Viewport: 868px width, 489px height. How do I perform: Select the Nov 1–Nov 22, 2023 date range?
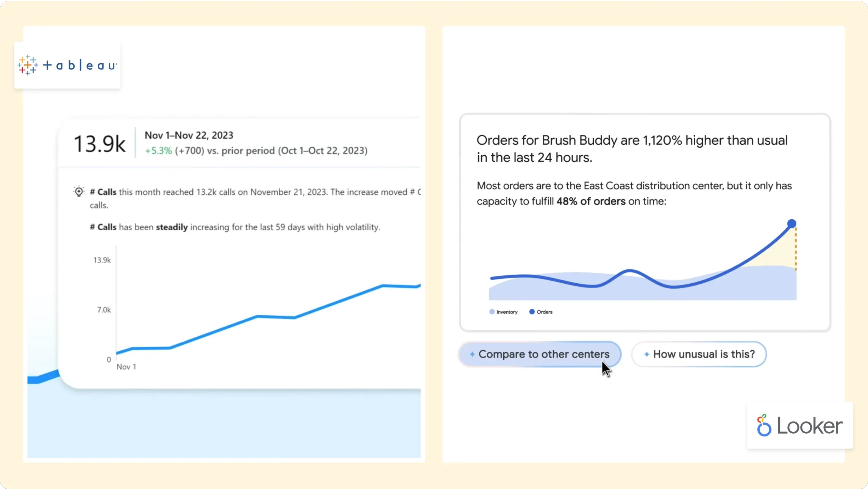[x=189, y=135]
